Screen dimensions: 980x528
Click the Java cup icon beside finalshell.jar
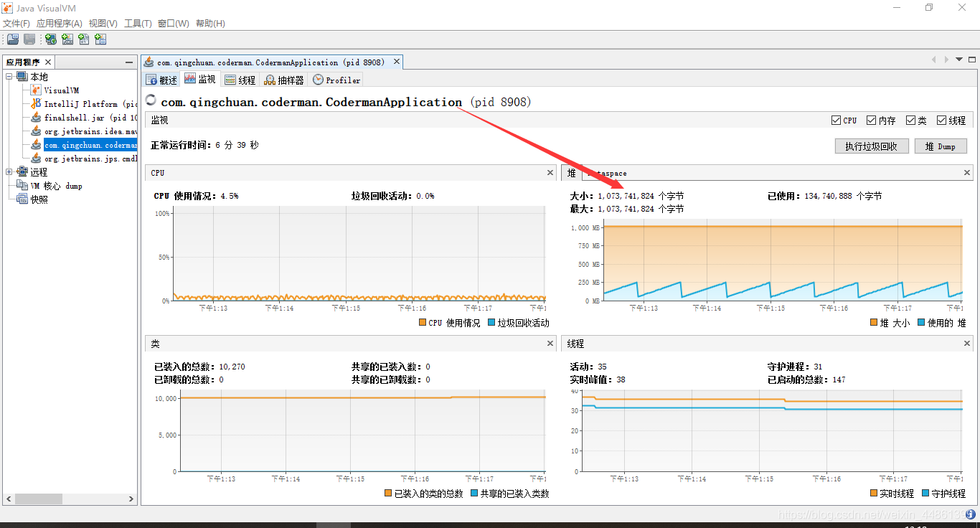tap(36, 118)
